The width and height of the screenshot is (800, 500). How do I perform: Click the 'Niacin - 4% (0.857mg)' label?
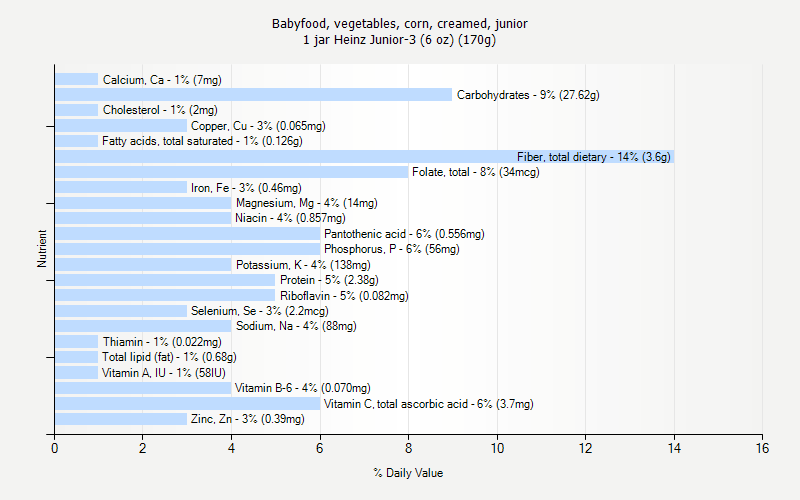click(290, 218)
